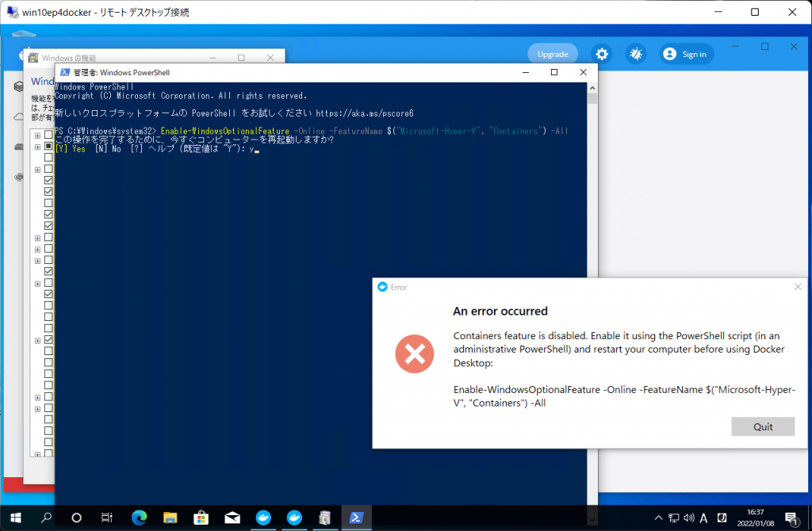Screen dimensions: 812x531
Task: Click PowerShell scrollbar up arrow
Action: click(x=592, y=87)
